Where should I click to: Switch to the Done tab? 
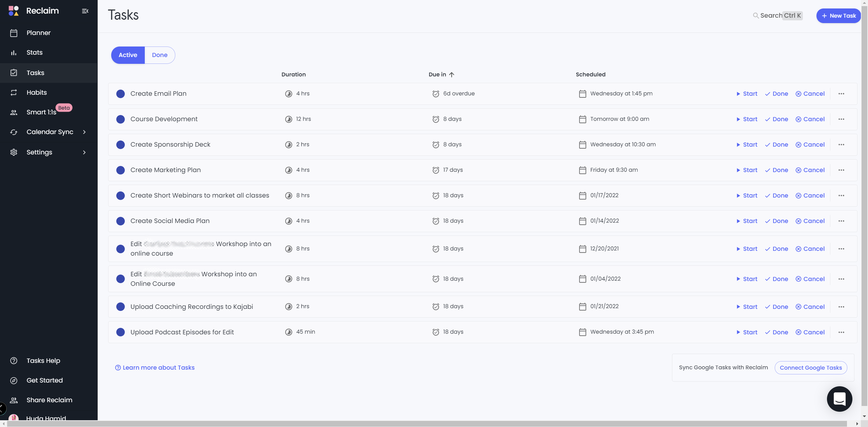(x=160, y=55)
